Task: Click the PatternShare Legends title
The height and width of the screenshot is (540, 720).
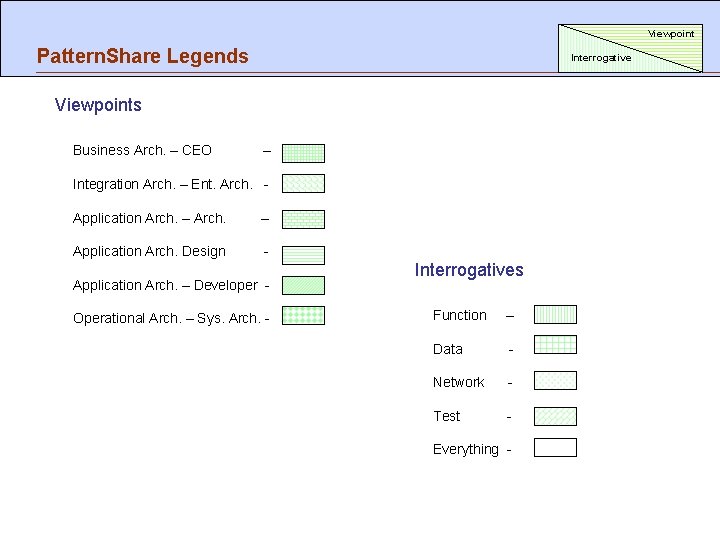Action: (143, 56)
